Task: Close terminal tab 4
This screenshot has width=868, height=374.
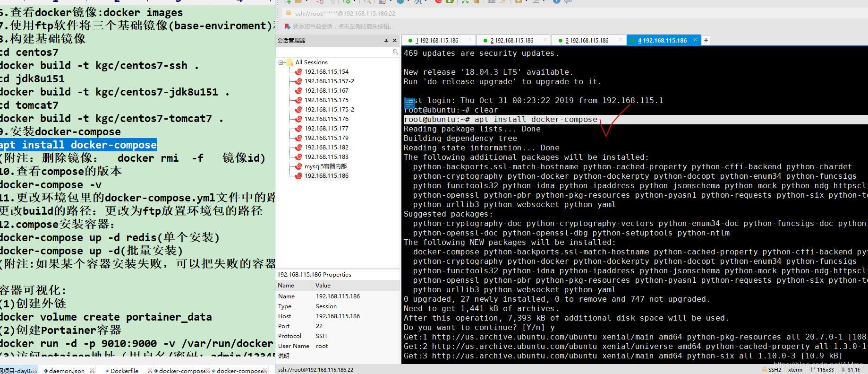Action: pos(695,40)
